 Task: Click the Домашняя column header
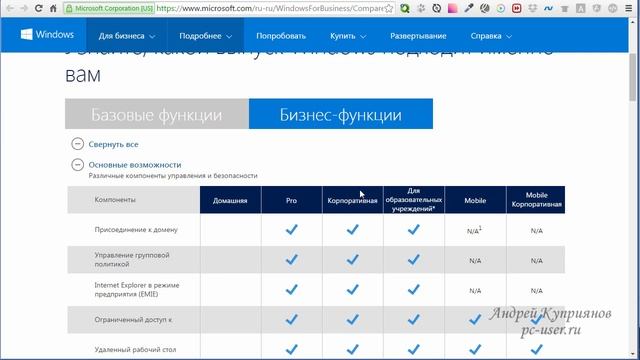pyautogui.click(x=230, y=200)
